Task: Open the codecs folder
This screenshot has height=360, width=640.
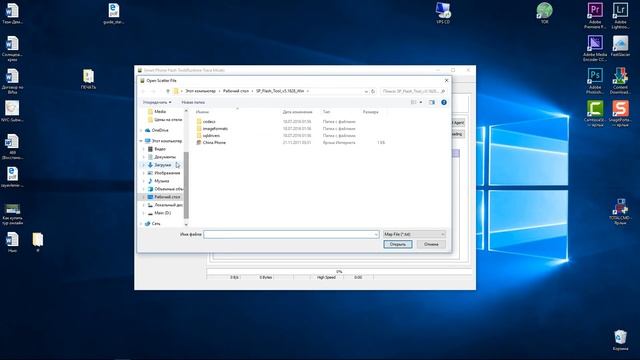Action: pyautogui.click(x=209, y=122)
